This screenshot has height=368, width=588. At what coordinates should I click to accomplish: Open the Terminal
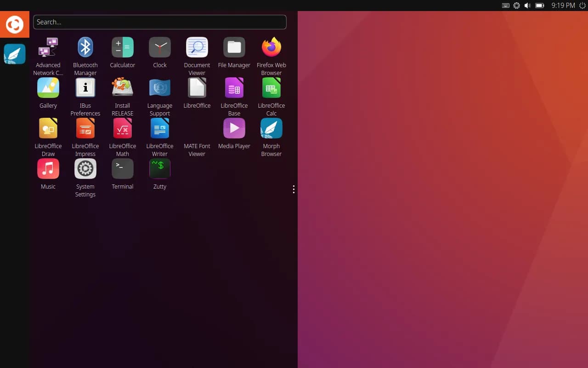click(x=123, y=168)
